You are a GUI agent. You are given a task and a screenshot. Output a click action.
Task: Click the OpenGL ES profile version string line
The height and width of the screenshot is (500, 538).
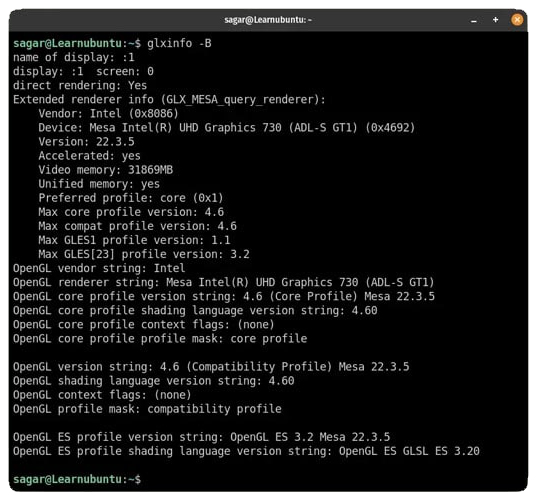201,437
